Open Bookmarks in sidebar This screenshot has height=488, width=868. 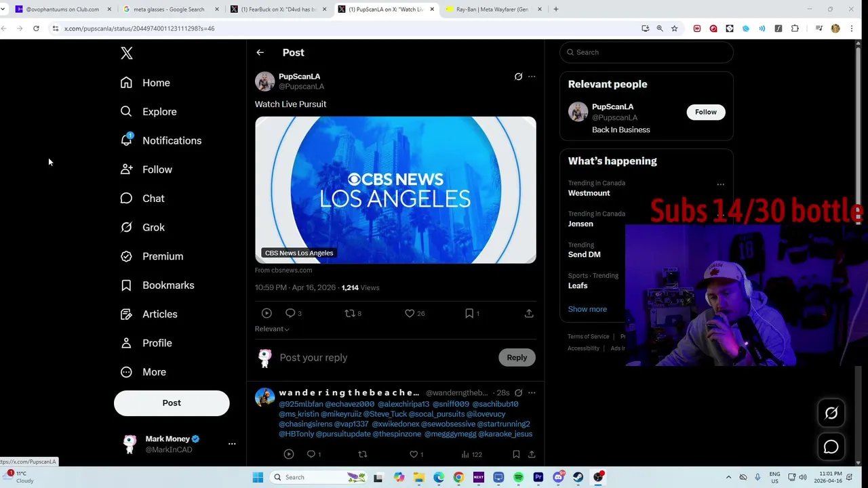(157, 285)
